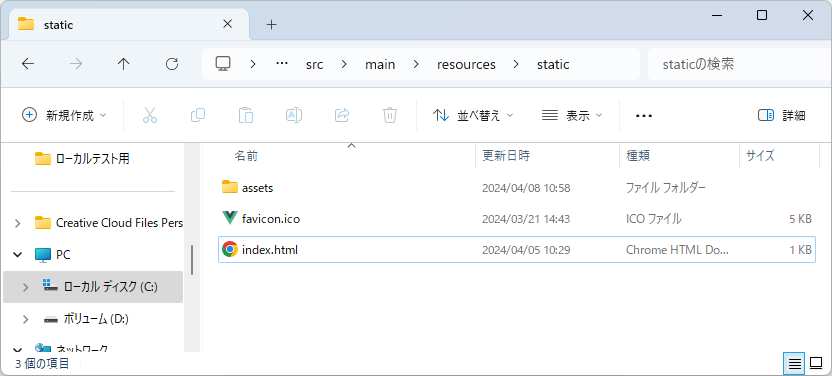The height and width of the screenshot is (376, 832).
Task: Expand ローカル ディスク (C:) node
Action: (x=25, y=287)
